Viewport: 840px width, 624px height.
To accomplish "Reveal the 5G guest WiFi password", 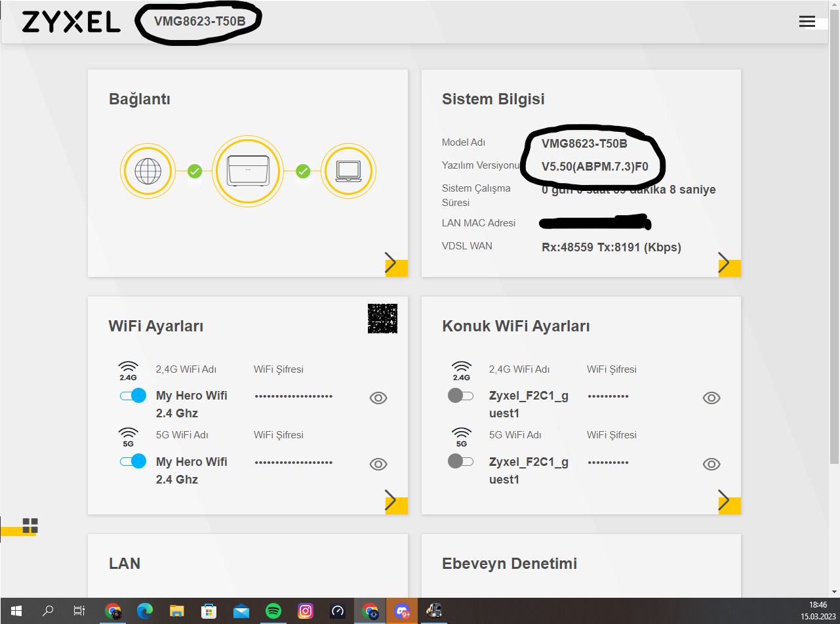I will (x=711, y=464).
